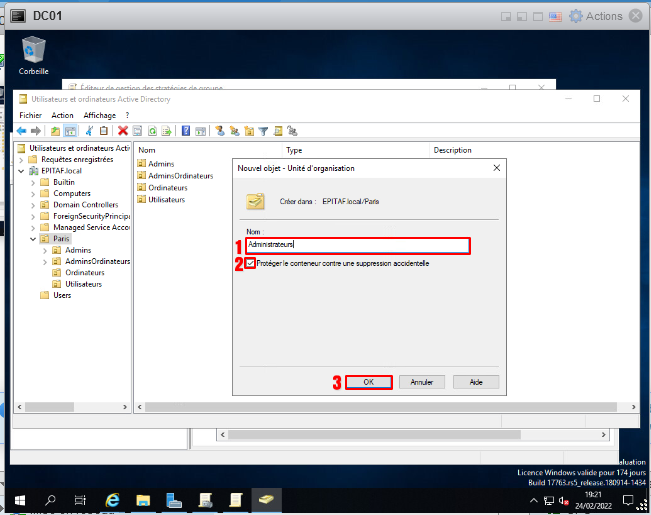Screen dimensions: 651x515
Task: Open the Affichage menu
Action: 100,116
